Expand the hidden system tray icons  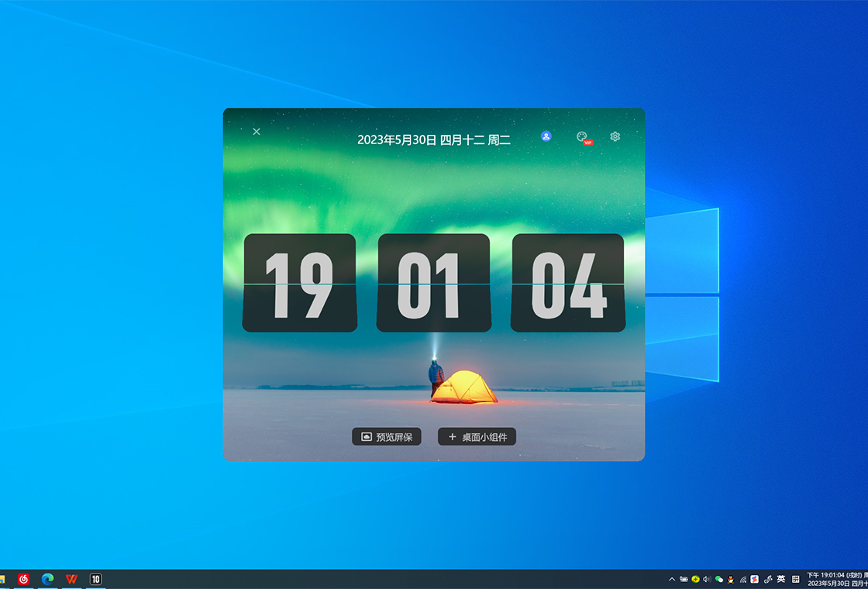tap(672, 579)
